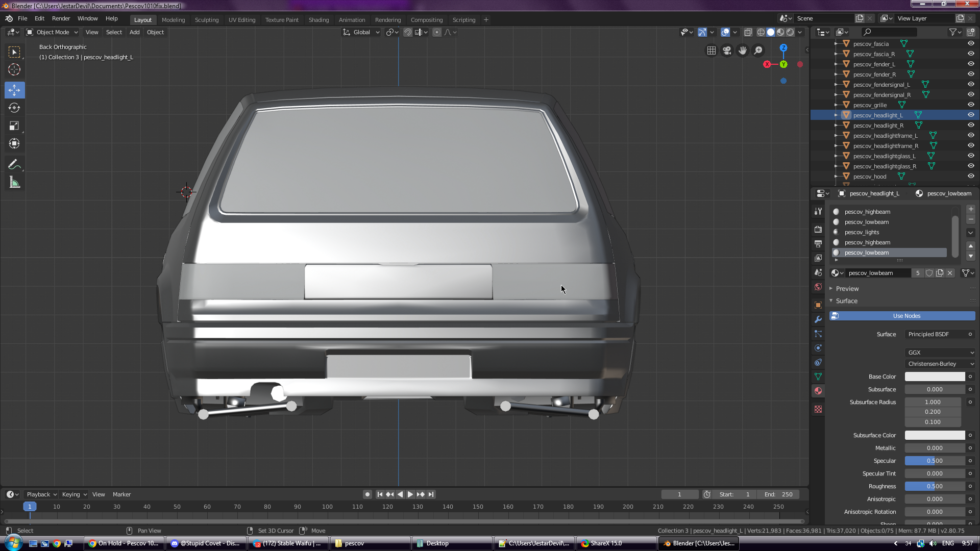Image resolution: width=980 pixels, height=551 pixels.
Task: Select the Scale tool
Action: click(14, 126)
